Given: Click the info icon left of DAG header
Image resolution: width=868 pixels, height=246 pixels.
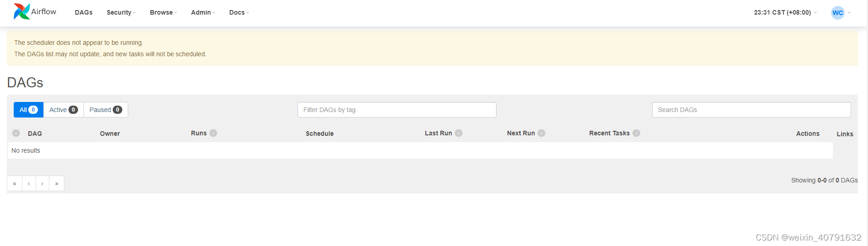Looking at the screenshot, I should click(x=16, y=133).
